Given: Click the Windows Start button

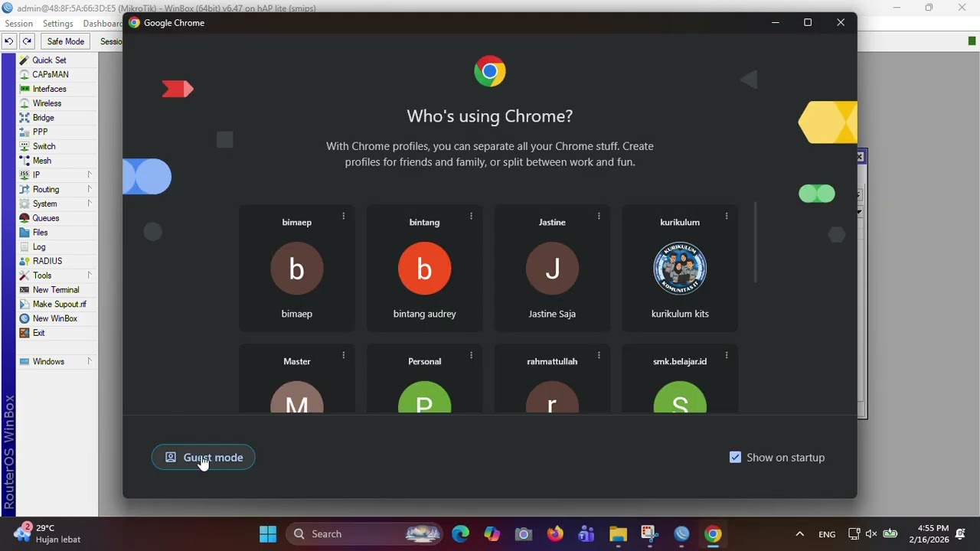Looking at the screenshot, I should 268,534.
